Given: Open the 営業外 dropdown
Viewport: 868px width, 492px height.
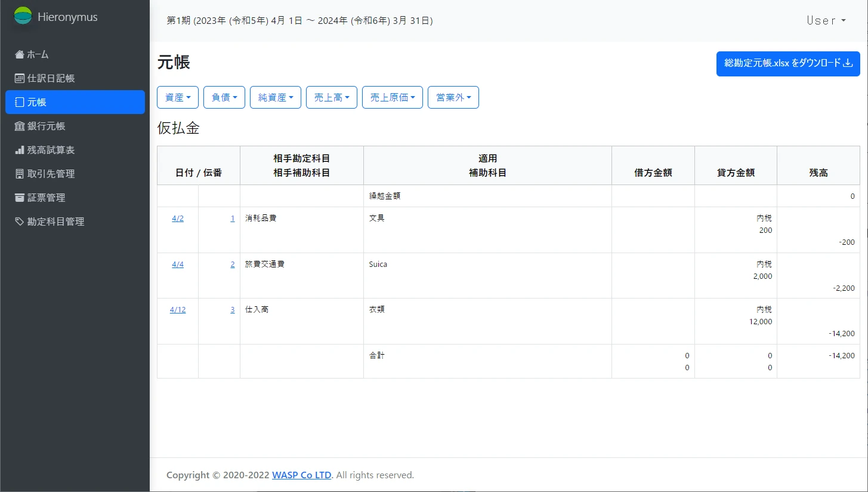Looking at the screenshot, I should click(x=453, y=97).
